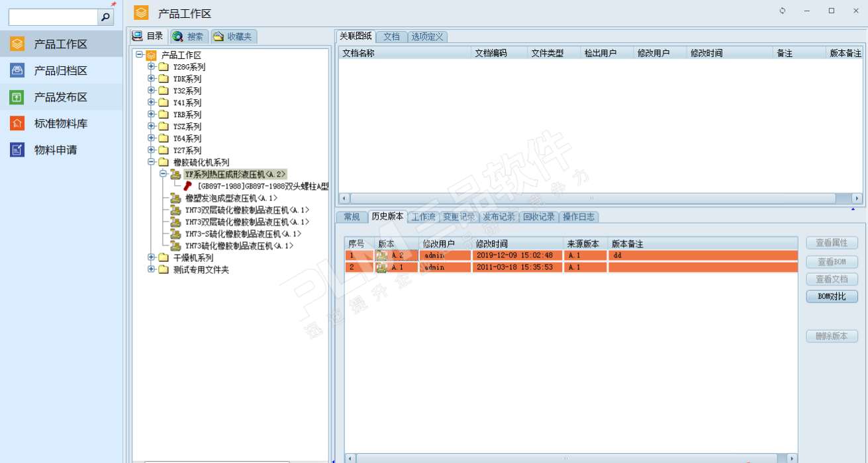868x463 pixels.
Task: Click the left sidebar search input field
Action: tap(53, 17)
